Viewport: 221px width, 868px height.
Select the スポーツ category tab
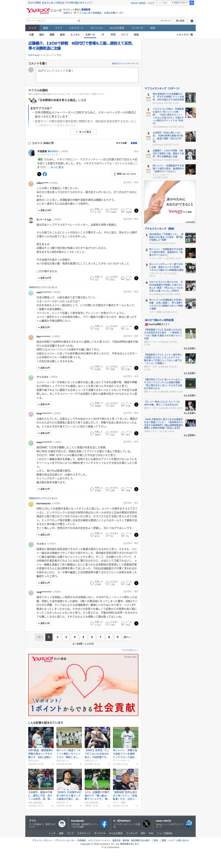pyautogui.click(x=90, y=35)
